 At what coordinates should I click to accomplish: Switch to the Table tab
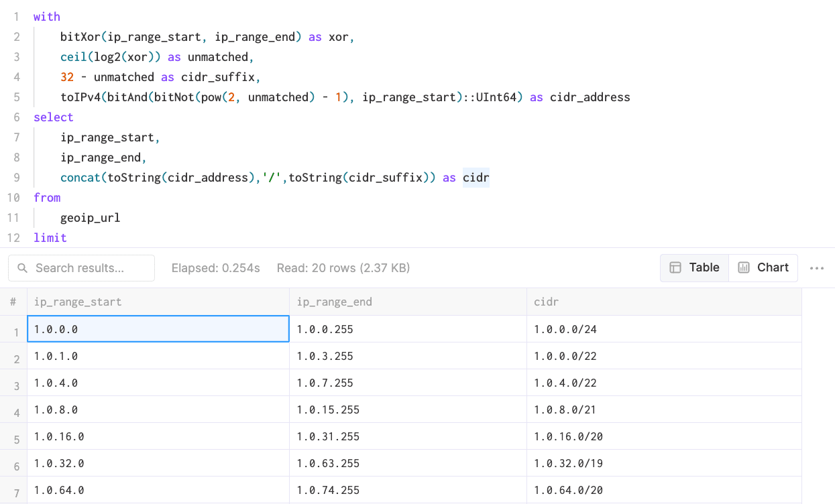694,267
